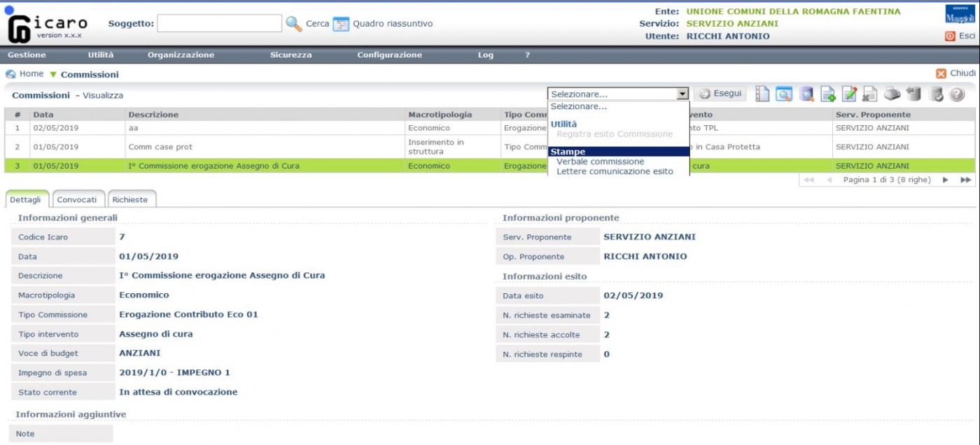Open Quadro riassuntivo via its icon
The image size is (980, 445).
[x=340, y=24]
